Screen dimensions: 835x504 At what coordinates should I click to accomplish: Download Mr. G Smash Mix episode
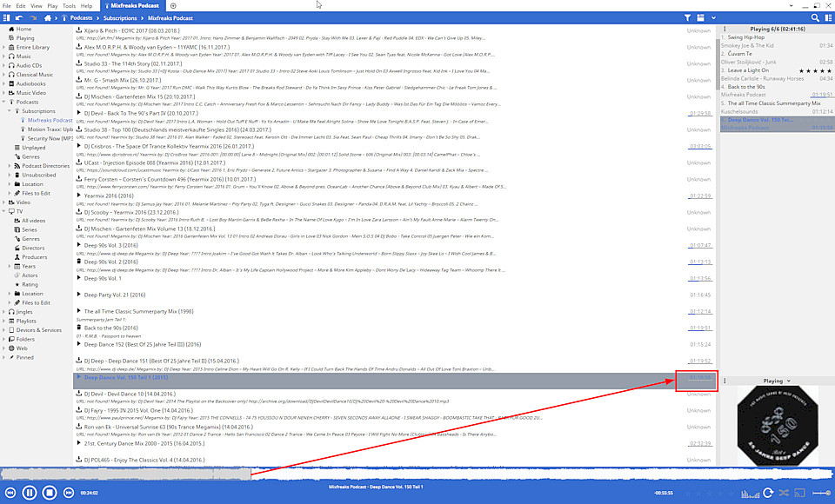(79, 80)
